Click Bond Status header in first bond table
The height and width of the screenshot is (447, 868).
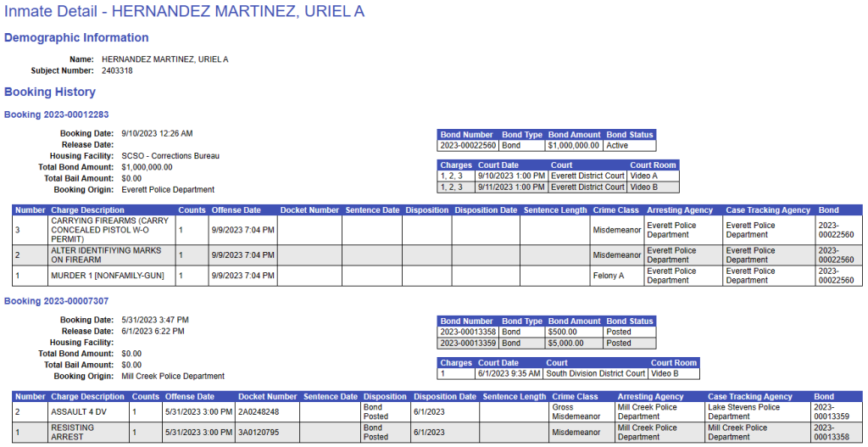point(630,135)
